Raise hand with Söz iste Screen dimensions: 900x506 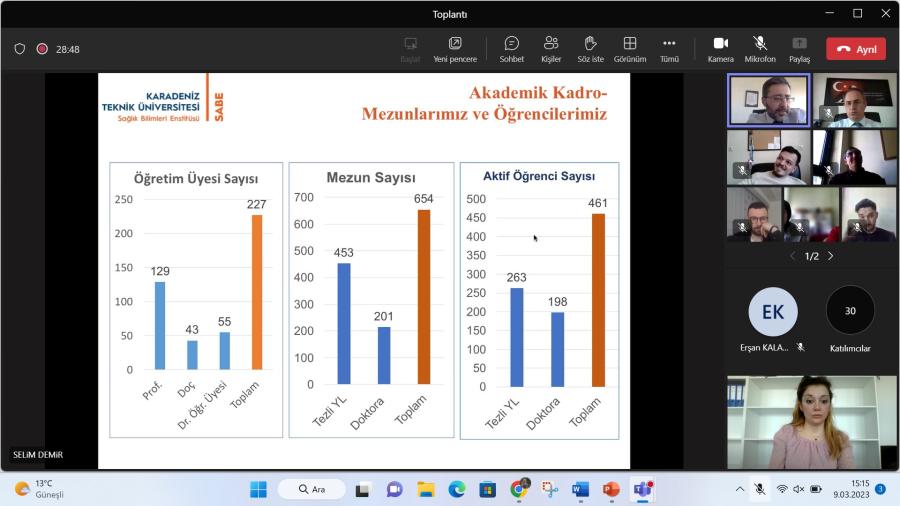click(x=590, y=49)
